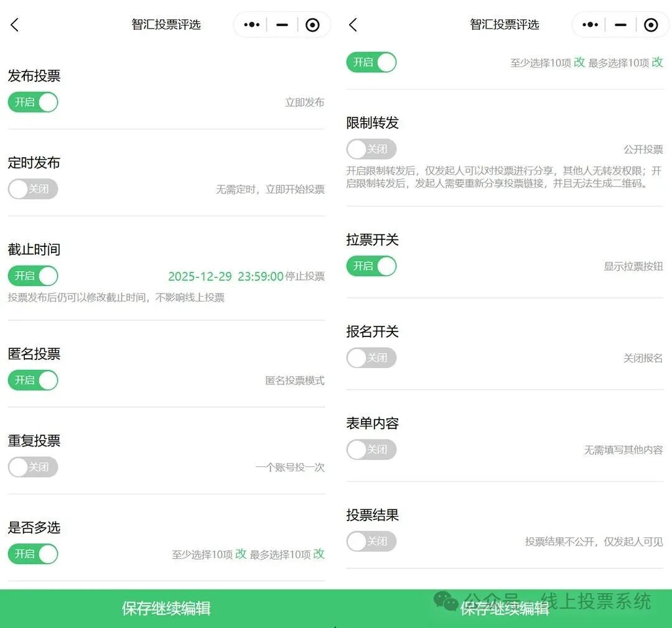
Task: Enable the 定时发布 scheduled publish toggle
Action: pos(32,189)
